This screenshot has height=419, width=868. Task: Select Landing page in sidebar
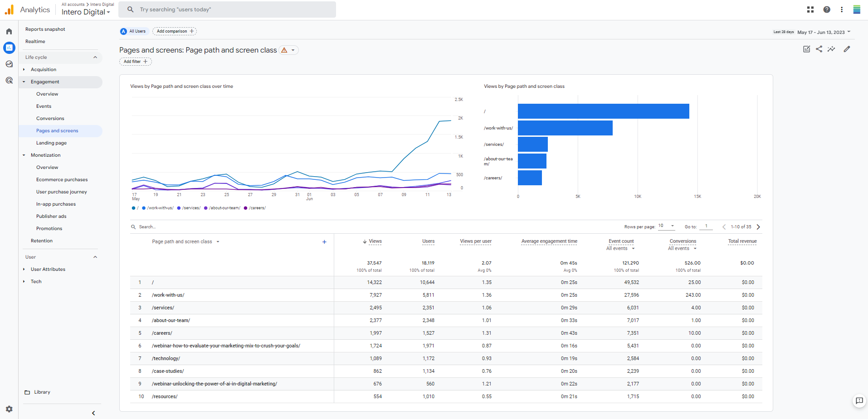(51, 143)
